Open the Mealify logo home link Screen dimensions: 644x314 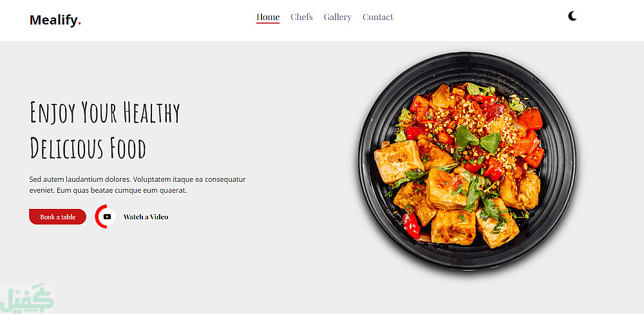55,20
